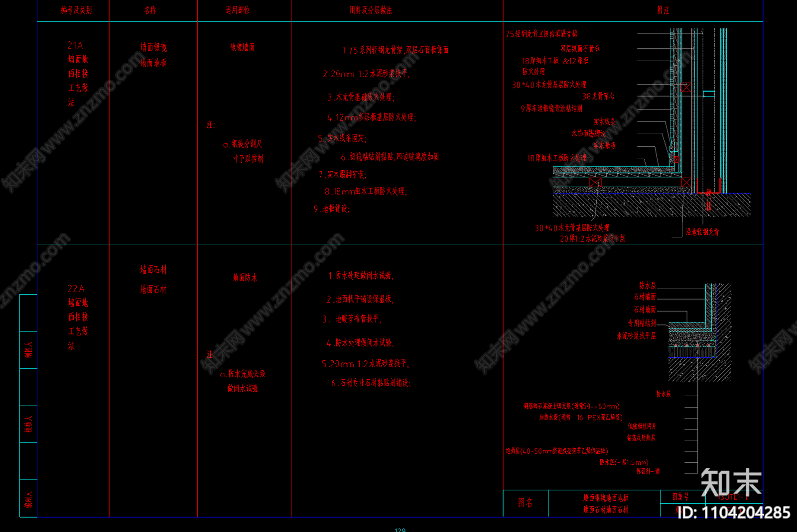The image size is (797, 532).
Task: Click the '附注' column header
Action: (x=663, y=10)
